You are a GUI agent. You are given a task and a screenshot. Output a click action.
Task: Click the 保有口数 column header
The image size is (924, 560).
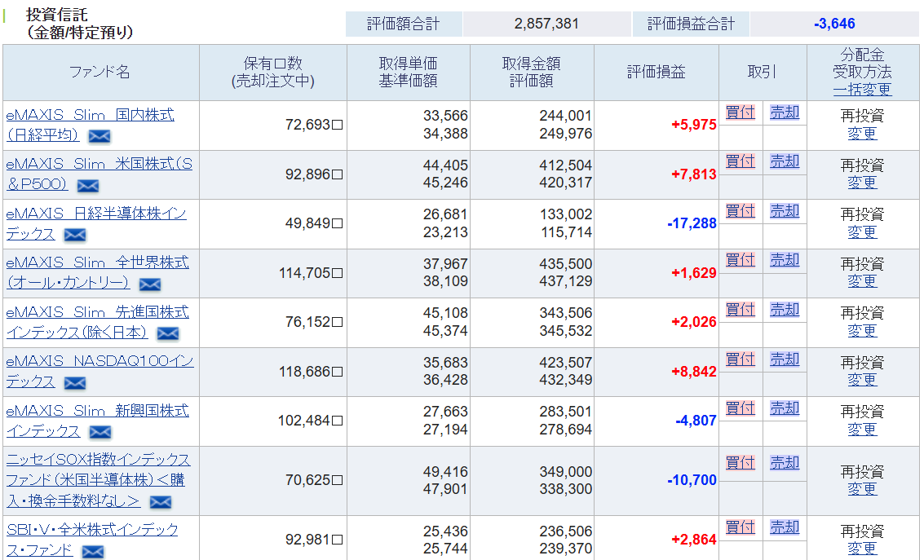click(273, 73)
